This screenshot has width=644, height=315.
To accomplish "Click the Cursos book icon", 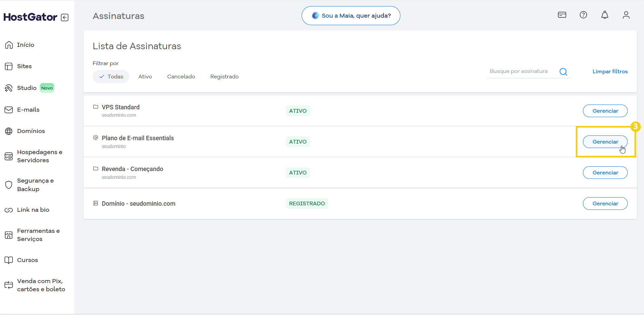I will (x=9, y=260).
